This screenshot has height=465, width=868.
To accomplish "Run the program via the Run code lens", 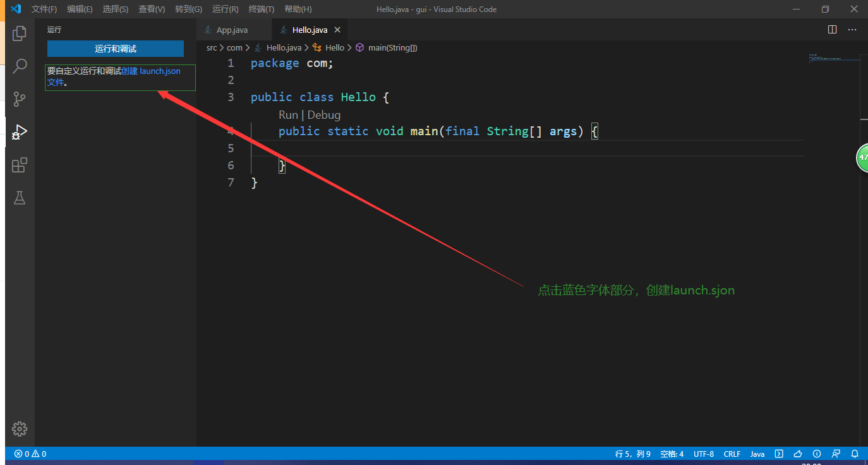I will (x=288, y=114).
